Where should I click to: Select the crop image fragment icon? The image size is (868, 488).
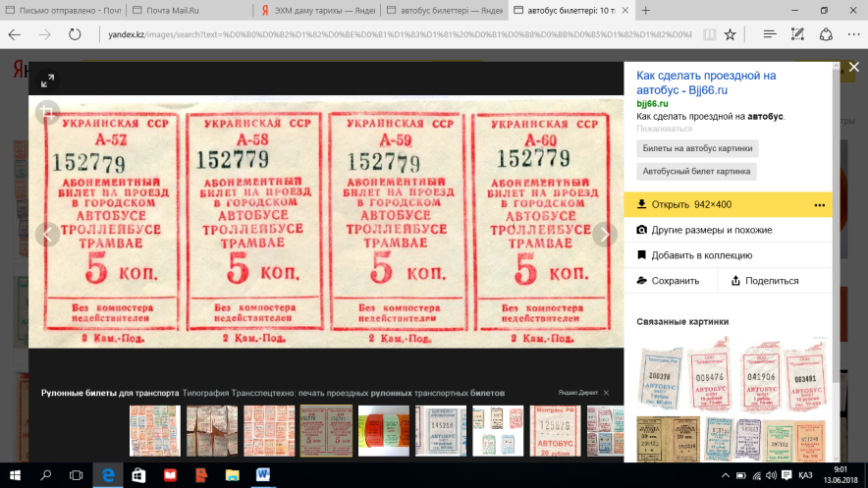[x=47, y=112]
